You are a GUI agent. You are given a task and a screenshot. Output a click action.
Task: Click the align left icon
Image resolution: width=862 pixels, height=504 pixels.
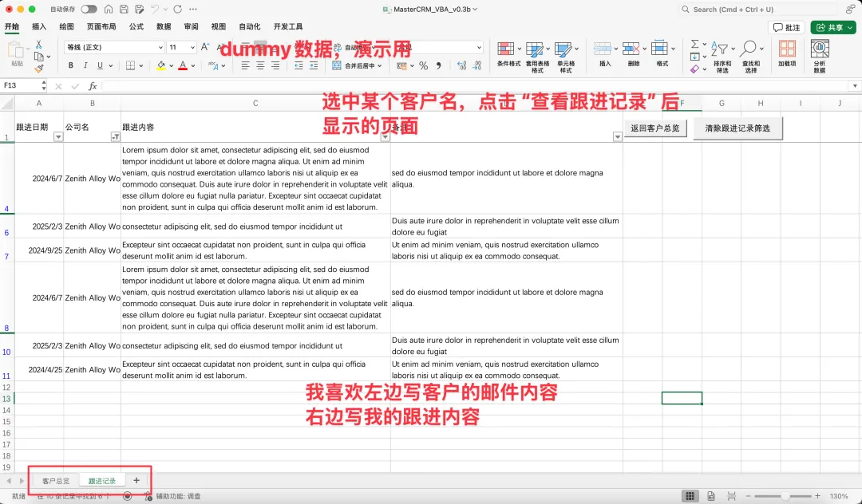[x=245, y=65]
